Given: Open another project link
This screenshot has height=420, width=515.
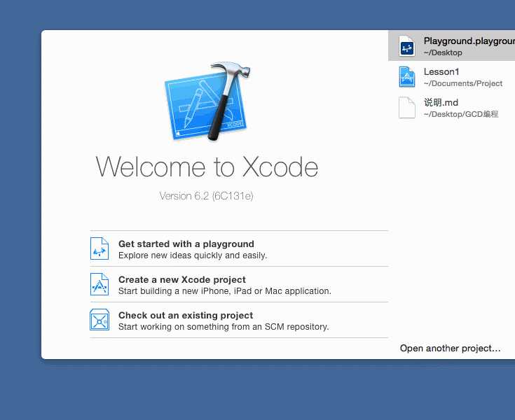Looking at the screenshot, I should tap(450, 348).
